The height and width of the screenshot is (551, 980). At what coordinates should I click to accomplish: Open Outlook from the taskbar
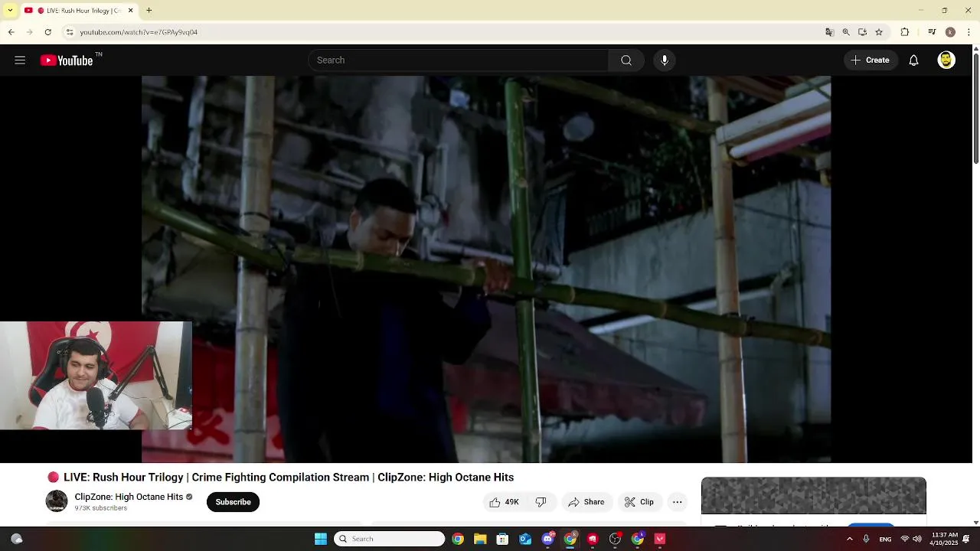click(525, 539)
